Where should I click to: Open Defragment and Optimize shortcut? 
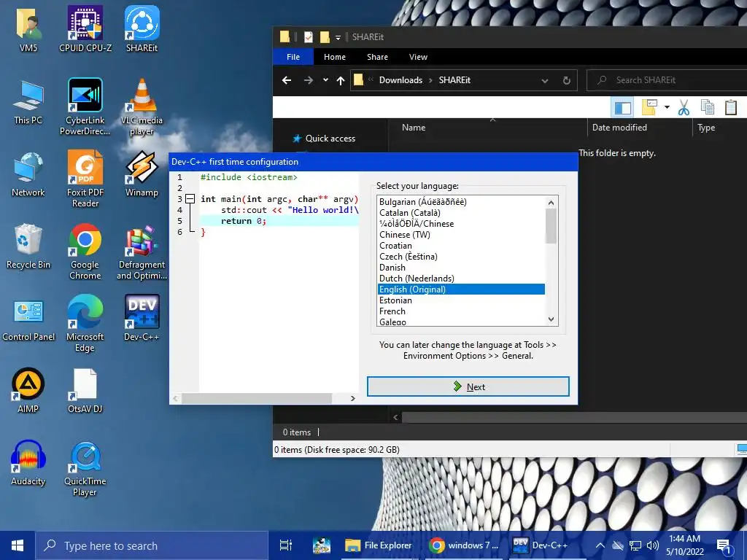142,252
